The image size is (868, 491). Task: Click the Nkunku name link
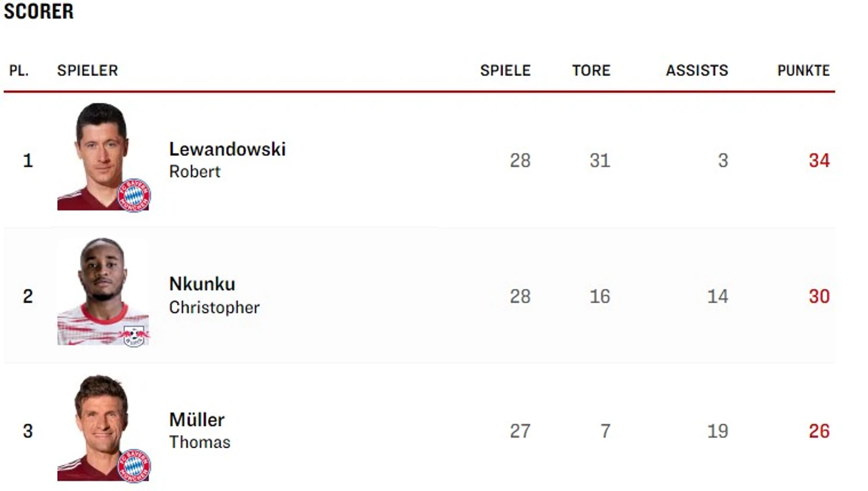point(202,284)
